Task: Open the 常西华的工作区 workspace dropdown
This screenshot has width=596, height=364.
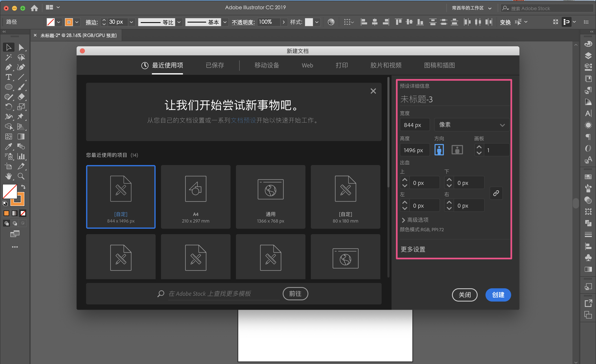Action: coord(471,8)
